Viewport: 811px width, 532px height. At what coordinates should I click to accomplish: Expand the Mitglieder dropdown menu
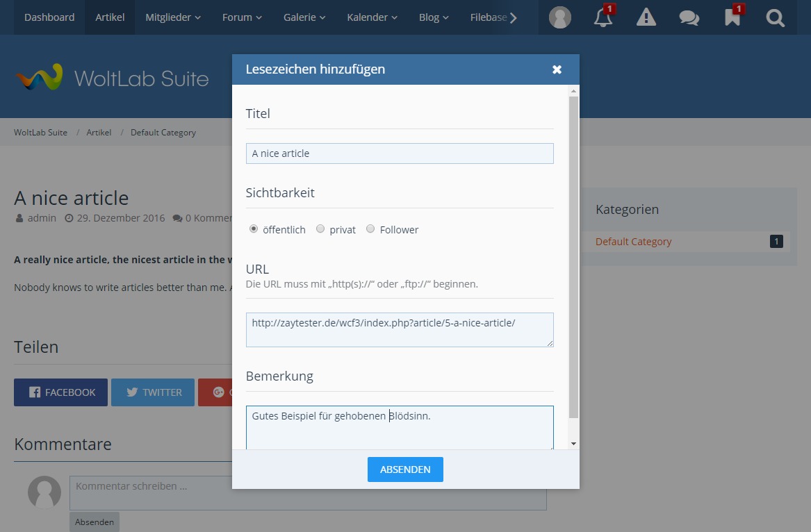pyautogui.click(x=173, y=17)
